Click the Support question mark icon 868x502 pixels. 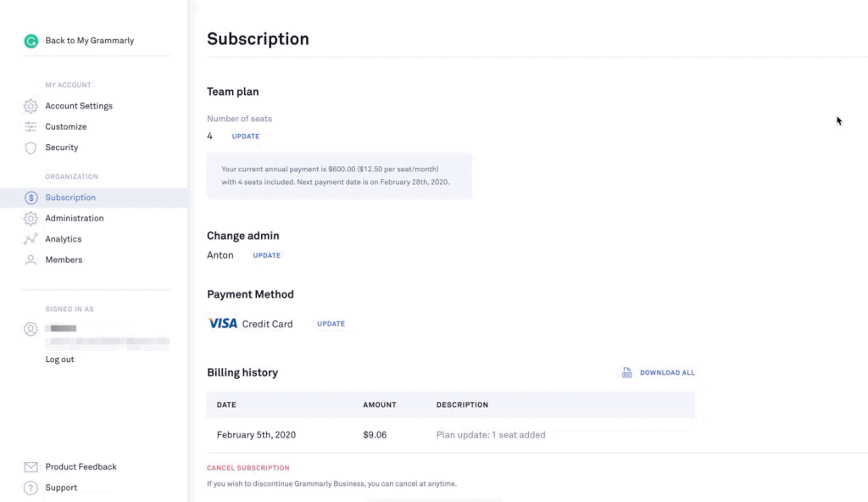point(31,488)
